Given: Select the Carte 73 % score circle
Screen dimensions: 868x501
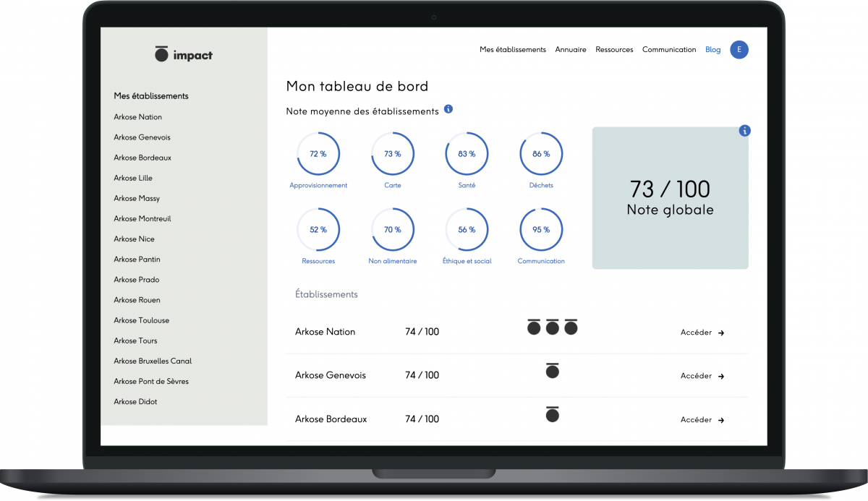Looking at the screenshot, I should [393, 154].
